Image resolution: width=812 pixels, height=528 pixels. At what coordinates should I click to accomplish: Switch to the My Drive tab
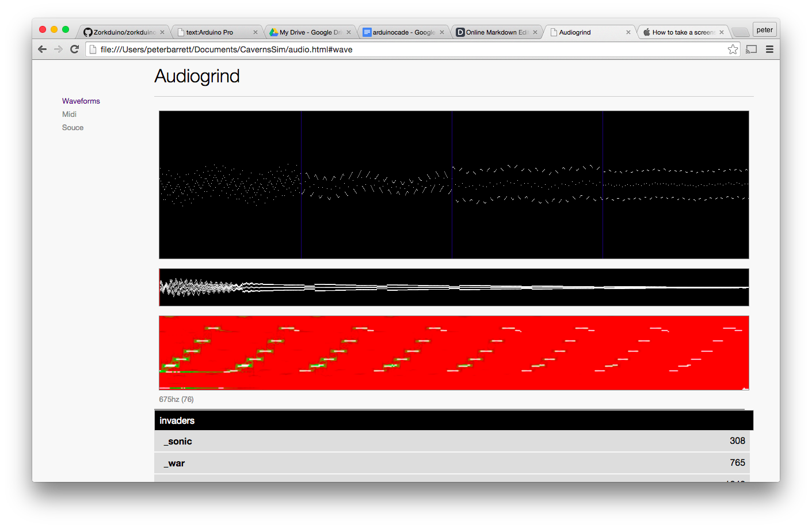[x=310, y=32]
